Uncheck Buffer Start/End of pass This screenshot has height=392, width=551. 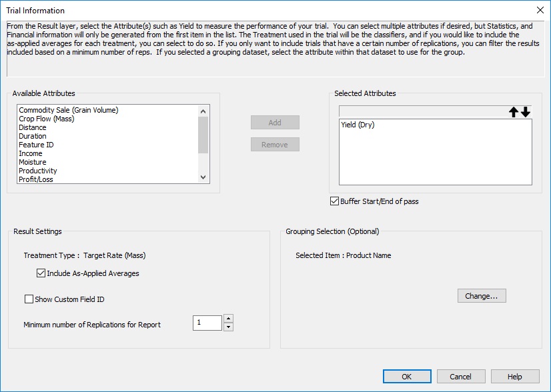pyautogui.click(x=334, y=201)
